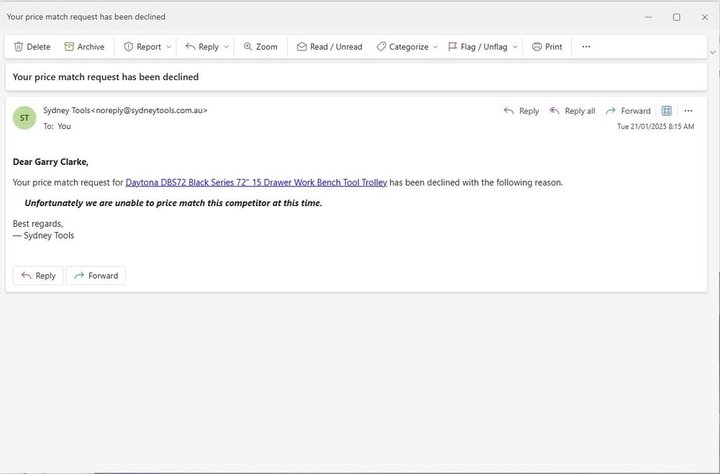720x474 pixels.
Task: Click the subject heading in message pane
Action: point(106,77)
